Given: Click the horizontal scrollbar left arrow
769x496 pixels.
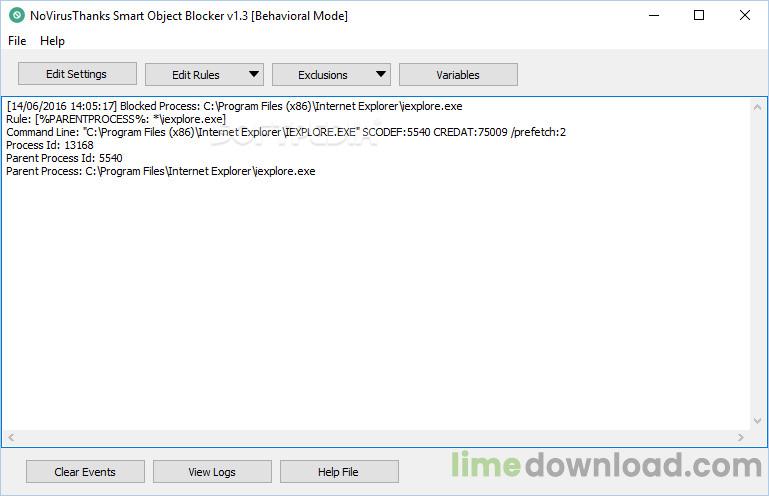Looking at the screenshot, I should click(11, 437).
